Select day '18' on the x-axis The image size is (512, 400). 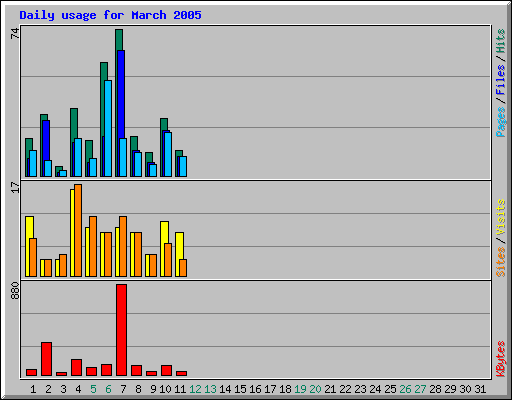[x=285, y=389]
